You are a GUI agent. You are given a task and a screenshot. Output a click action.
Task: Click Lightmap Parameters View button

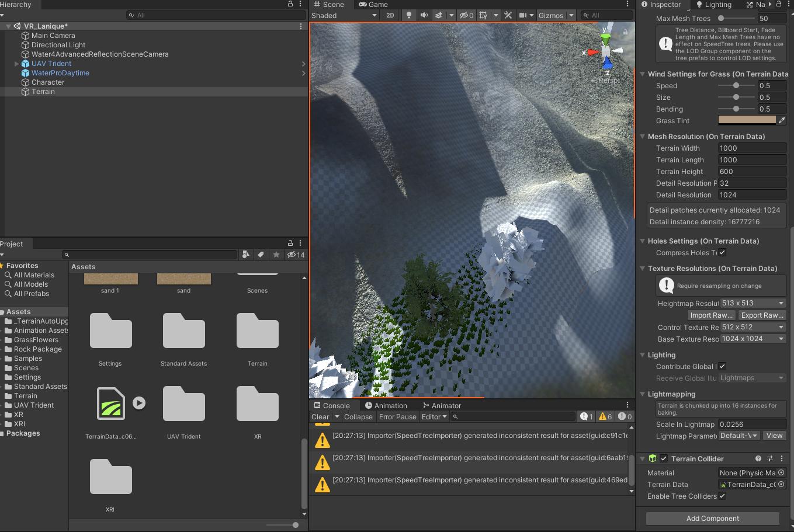pyautogui.click(x=774, y=436)
